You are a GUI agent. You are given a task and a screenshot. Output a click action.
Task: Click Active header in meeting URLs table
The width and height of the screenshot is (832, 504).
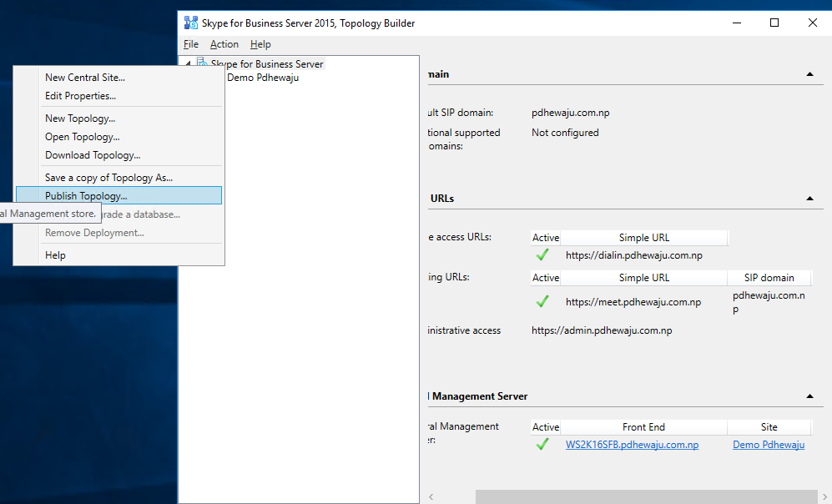[x=546, y=278]
